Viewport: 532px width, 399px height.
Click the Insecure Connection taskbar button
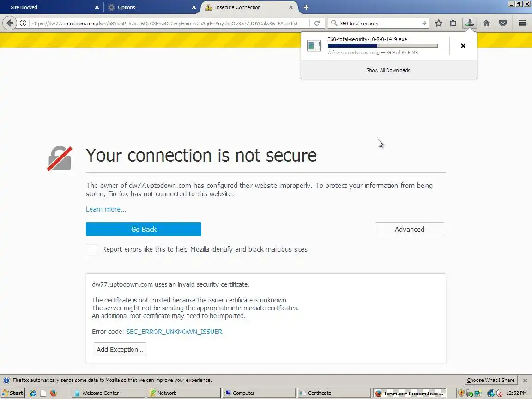click(x=410, y=393)
